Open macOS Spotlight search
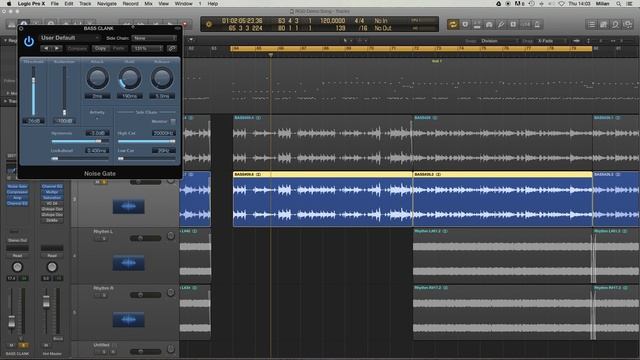This screenshot has height=360, width=640. tap(619, 4)
